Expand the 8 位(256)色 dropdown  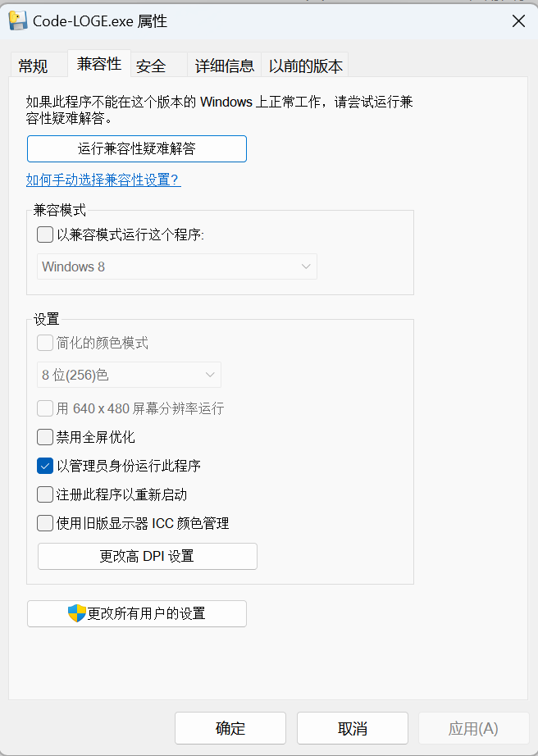tap(129, 375)
